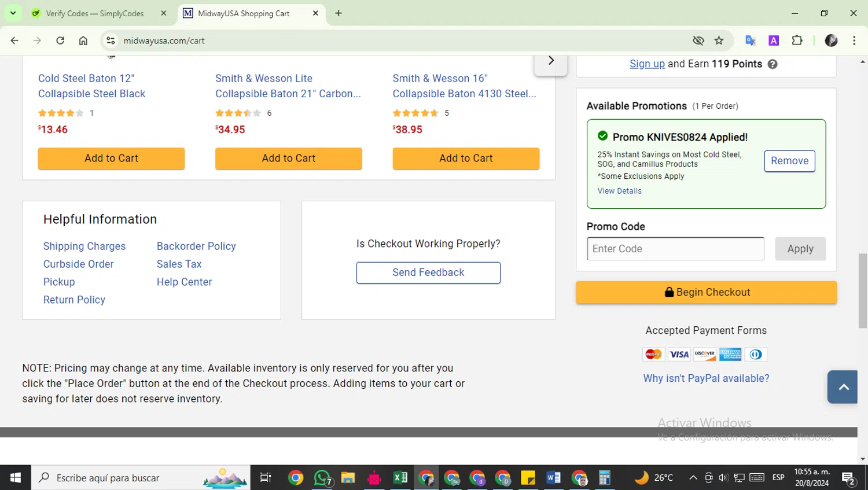Viewport: 868px width, 490px height.
Task: Open the Sales Tax link
Action: point(179,264)
